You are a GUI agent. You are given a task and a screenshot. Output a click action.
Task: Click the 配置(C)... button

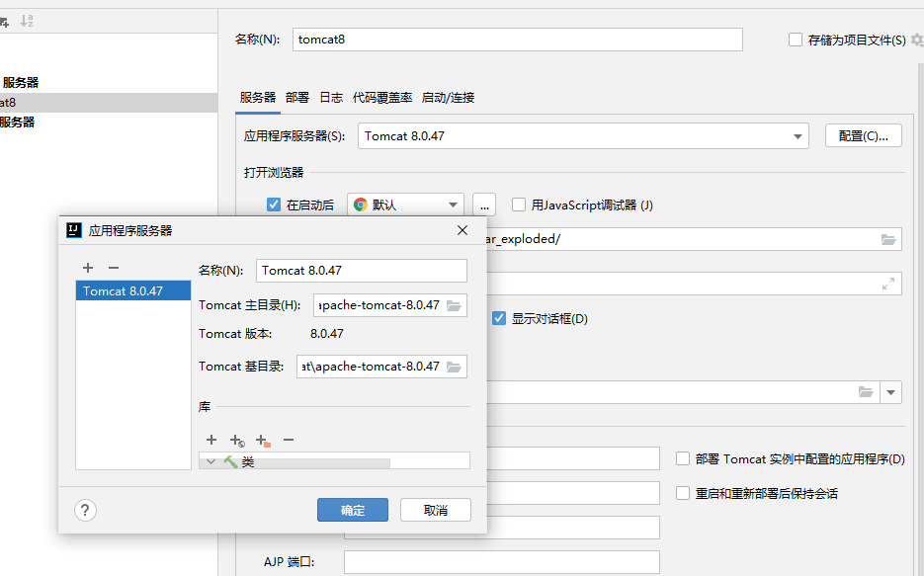(x=864, y=136)
